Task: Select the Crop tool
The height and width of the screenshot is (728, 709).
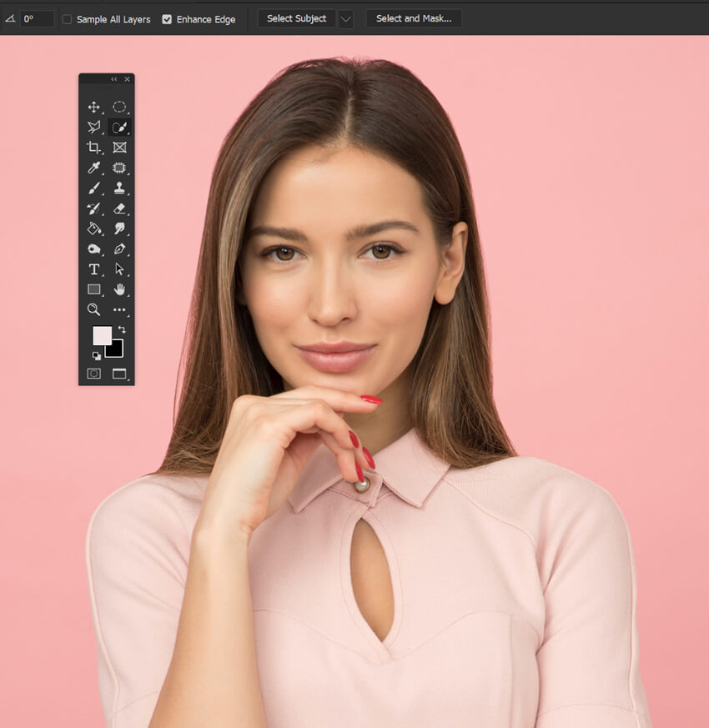Action: pos(93,148)
